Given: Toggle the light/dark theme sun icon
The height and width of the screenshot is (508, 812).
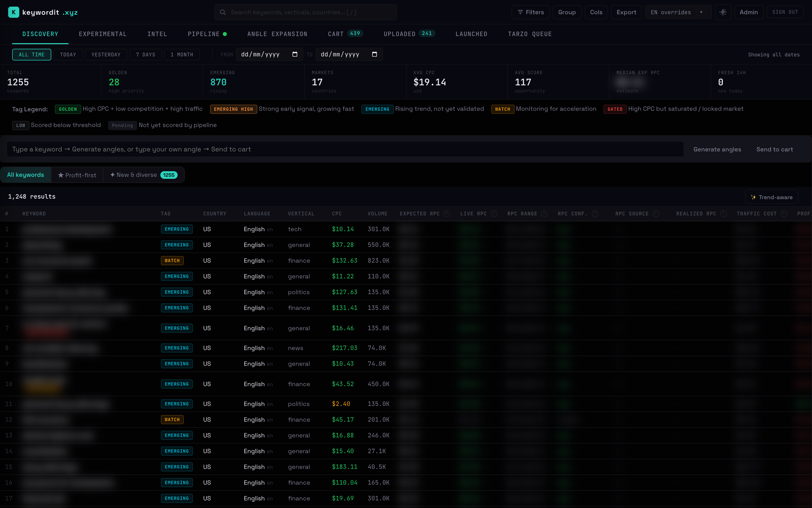Looking at the screenshot, I should pyautogui.click(x=723, y=12).
